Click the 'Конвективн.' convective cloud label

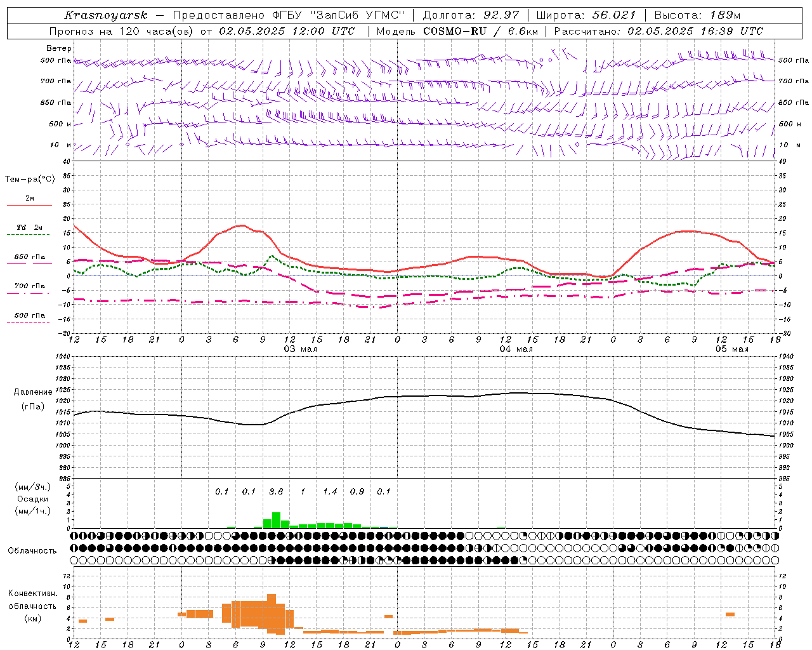(33, 594)
